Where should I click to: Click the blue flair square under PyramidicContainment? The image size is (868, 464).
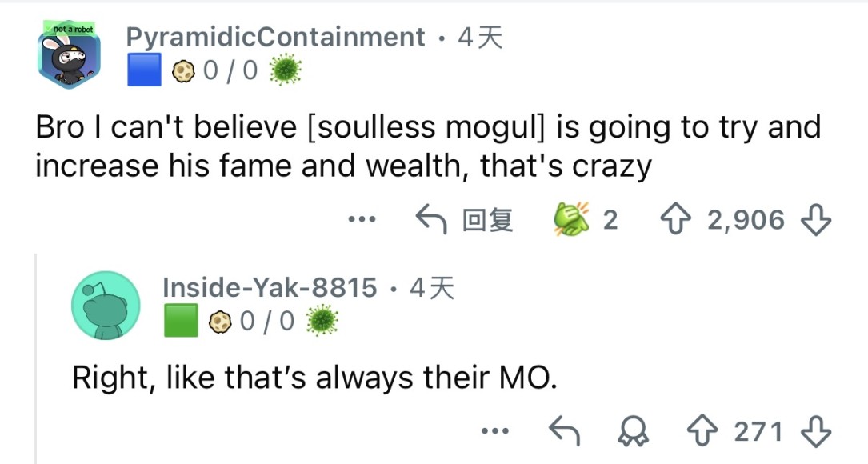pyautogui.click(x=146, y=72)
